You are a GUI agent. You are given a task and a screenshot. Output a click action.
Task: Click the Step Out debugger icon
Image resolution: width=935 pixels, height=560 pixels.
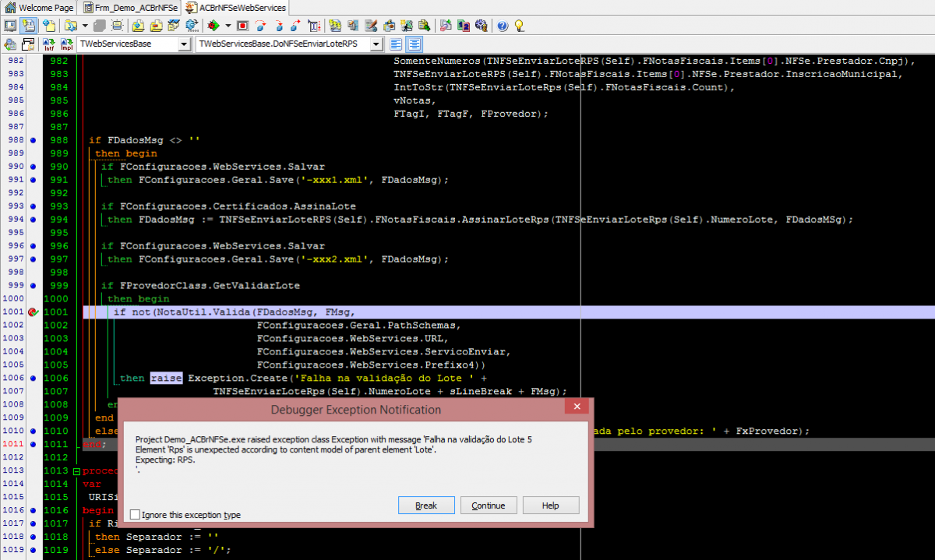point(295,26)
